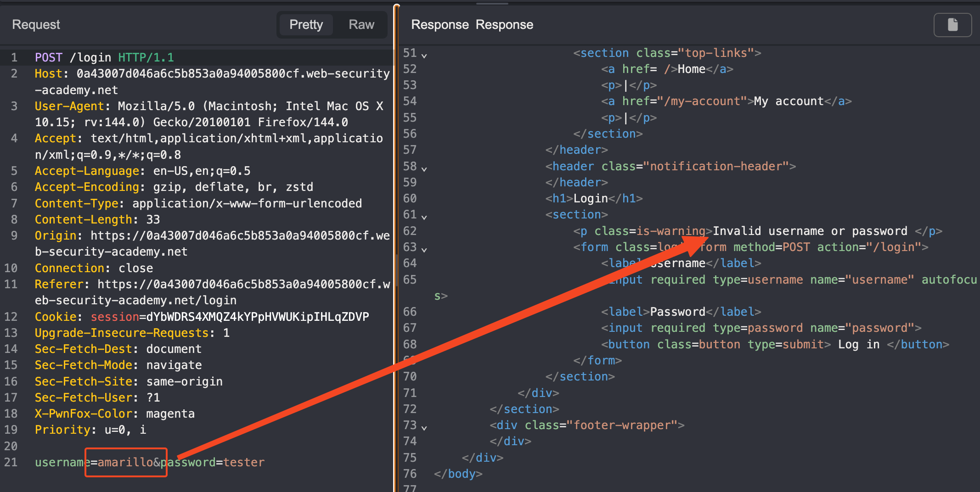Click the amarillo username value in request body

[125, 462]
